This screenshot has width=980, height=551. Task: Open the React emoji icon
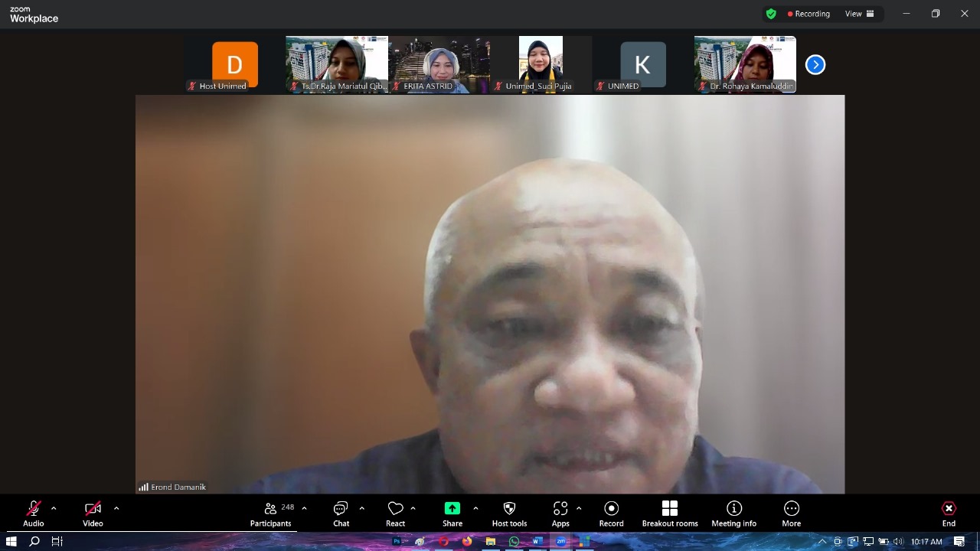pyautogui.click(x=395, y=509)
